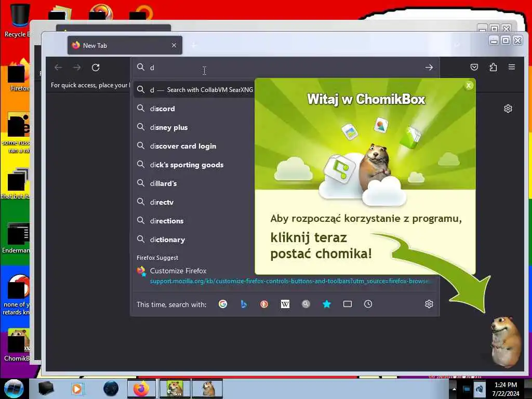
Task: Click into the Firefox address bar
Action: click(285, 68)
